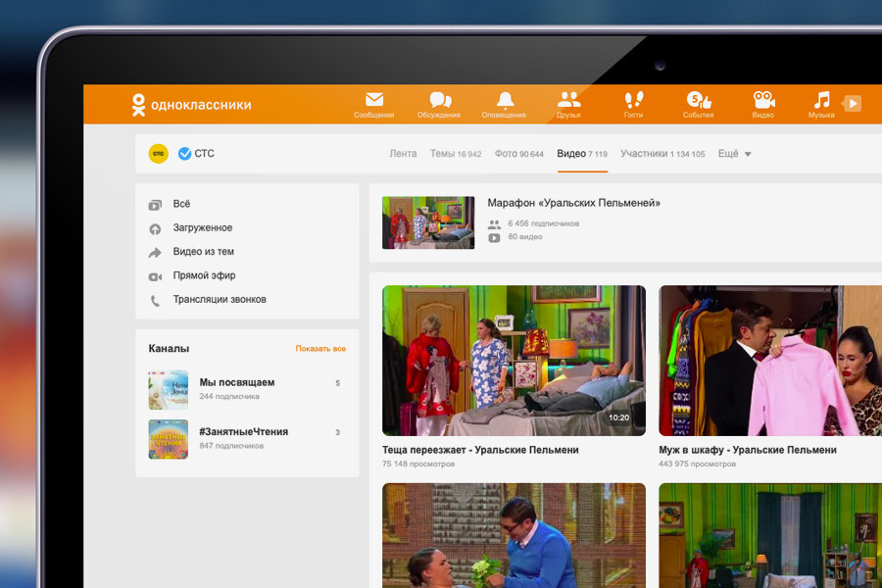This screenshot has width=882, height=588.
Task: Click the 80 видео count text
Action: pyautogui.click(x=525, y=237)
